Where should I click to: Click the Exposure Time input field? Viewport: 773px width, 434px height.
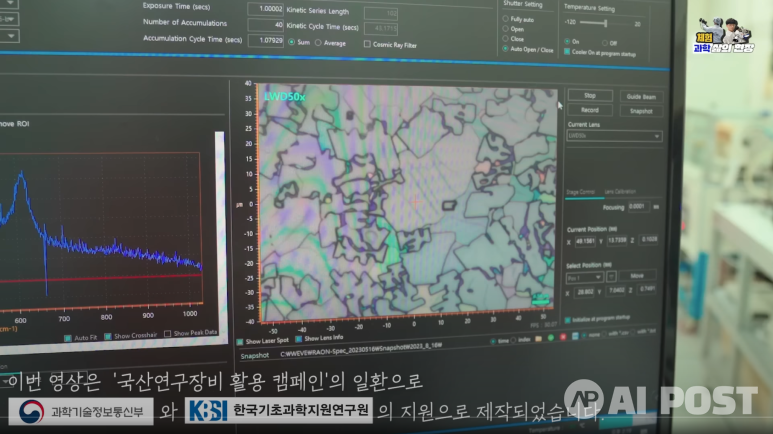265,9
